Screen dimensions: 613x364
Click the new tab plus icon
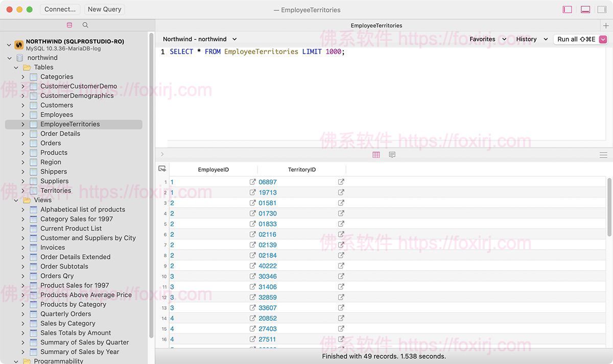pos(606,26)
